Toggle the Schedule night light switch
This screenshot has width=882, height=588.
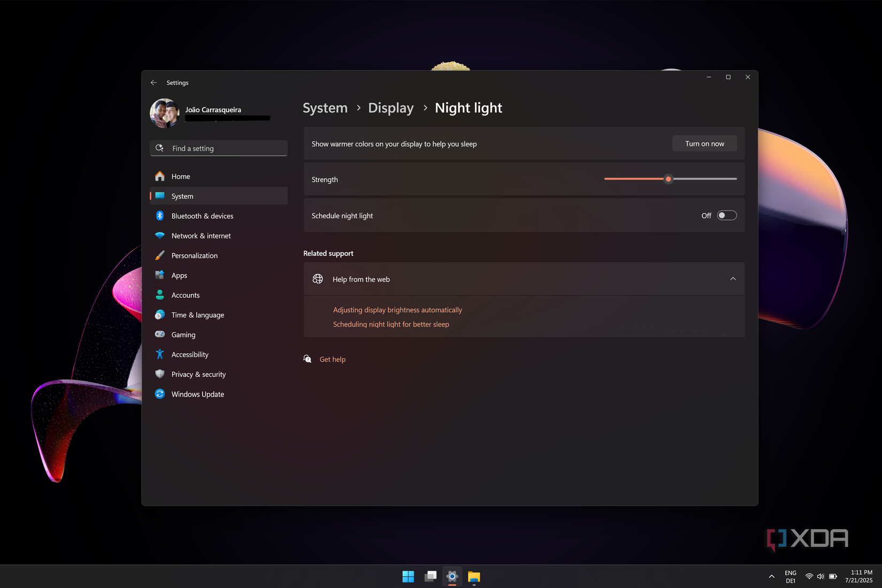tap(727, 215)
